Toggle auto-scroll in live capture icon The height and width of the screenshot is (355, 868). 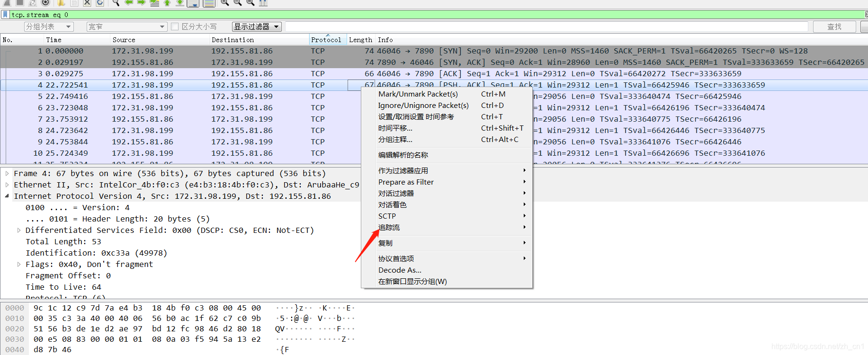pyautogui.click(x=193, y=3)
